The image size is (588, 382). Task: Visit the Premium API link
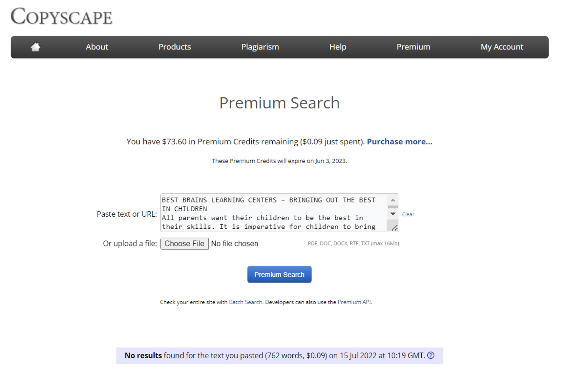[354, 302]
